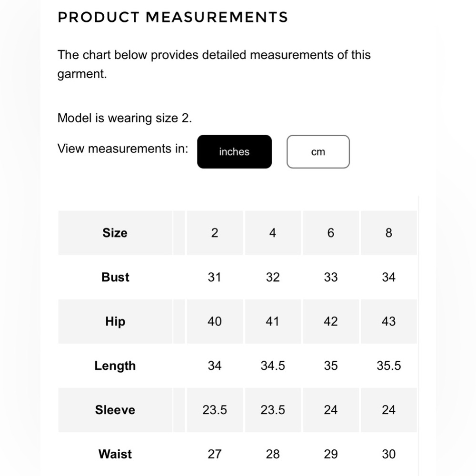Viewport: 476px width, 476px height.
Task: Click the size 6 column header
Action: [331, 233]
